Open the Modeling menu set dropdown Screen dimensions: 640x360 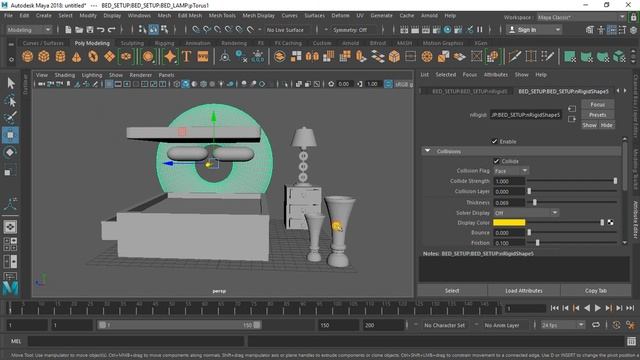click(x=29, y=29)
